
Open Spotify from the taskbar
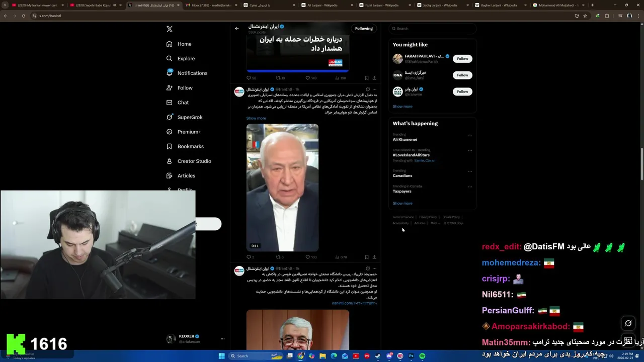pos(422,356)
